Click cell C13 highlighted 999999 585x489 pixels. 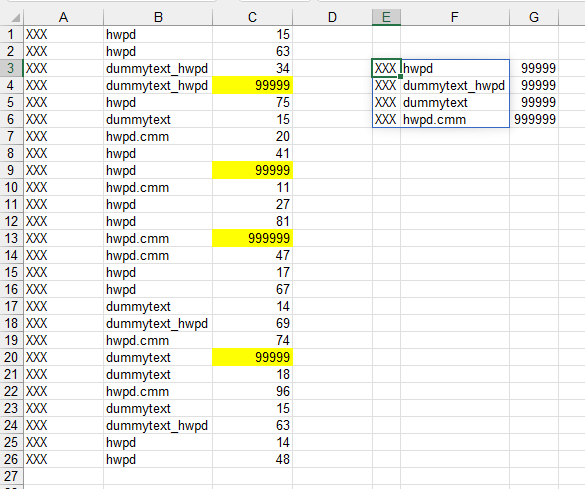(x=253, y=238)
